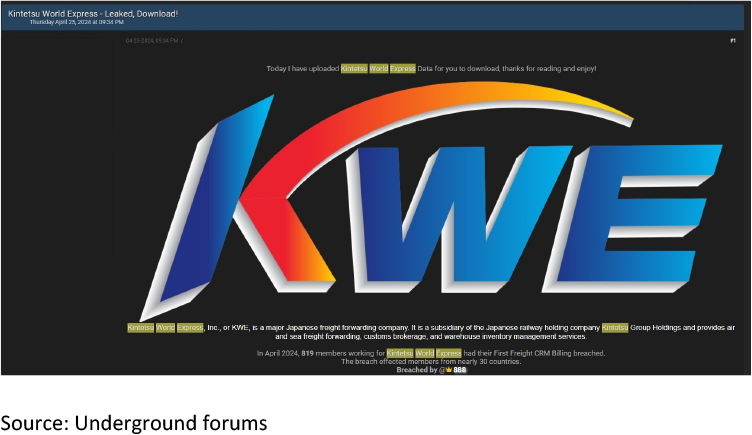The width and height of the screenshot is (752, 435).
Task: Click the 'Today I have uploaded' sentence
Action: tap(431, 69)
